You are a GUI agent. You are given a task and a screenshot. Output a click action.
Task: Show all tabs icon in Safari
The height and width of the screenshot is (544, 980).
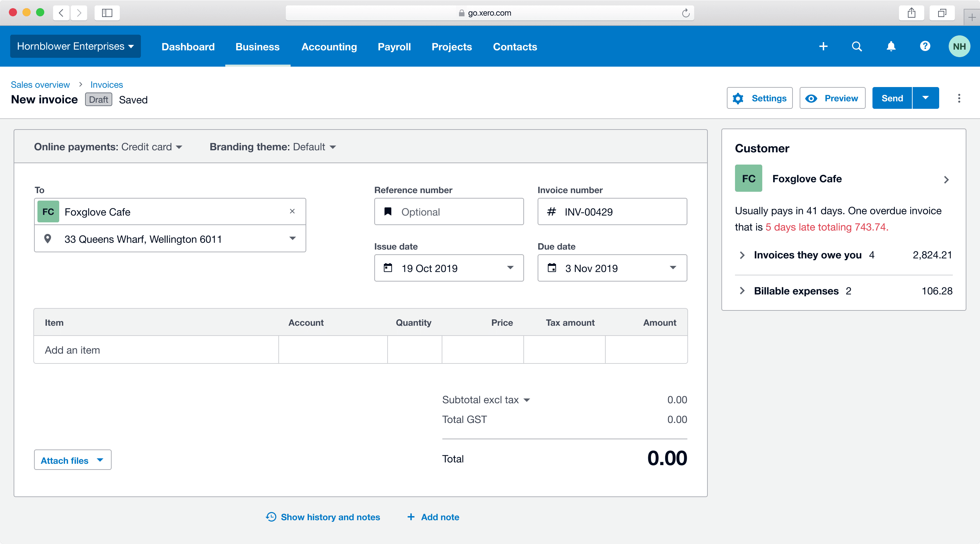coord(942,13)
